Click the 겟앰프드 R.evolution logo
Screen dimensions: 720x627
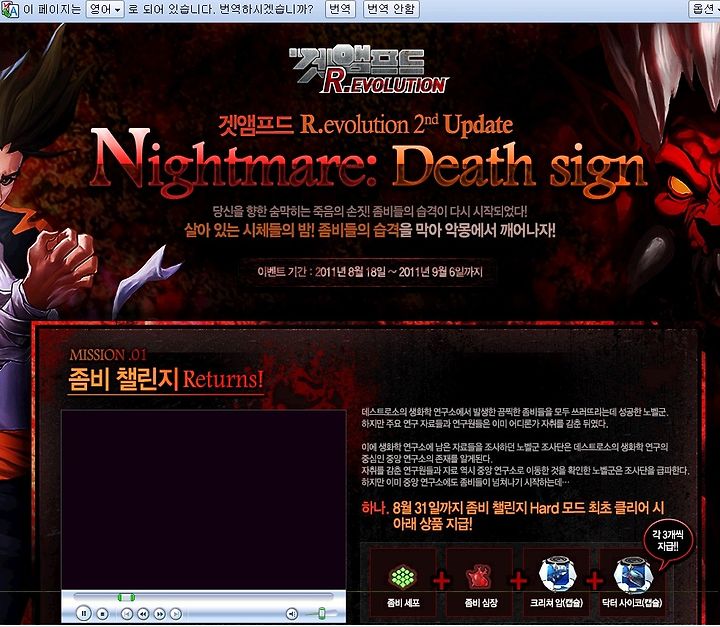coord(369,69)
